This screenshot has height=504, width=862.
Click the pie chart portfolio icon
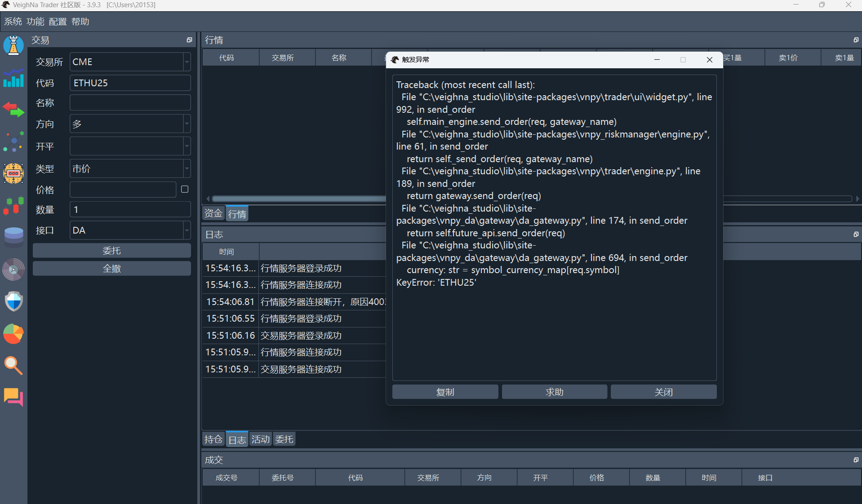tap(13, 334)
